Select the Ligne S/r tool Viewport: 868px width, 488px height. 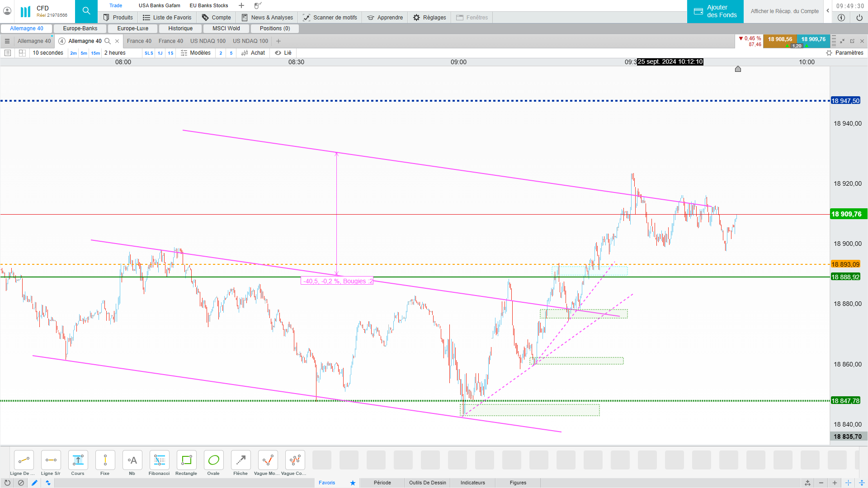(51, 460)
